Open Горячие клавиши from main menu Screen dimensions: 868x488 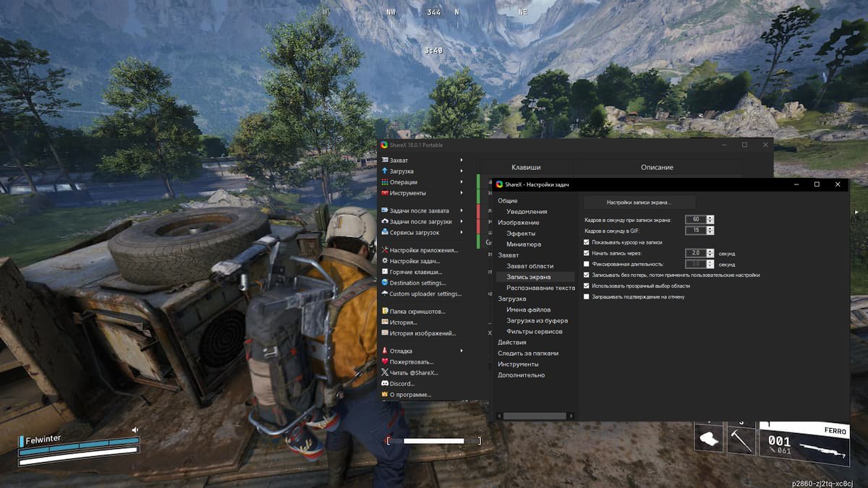(415, 272)
